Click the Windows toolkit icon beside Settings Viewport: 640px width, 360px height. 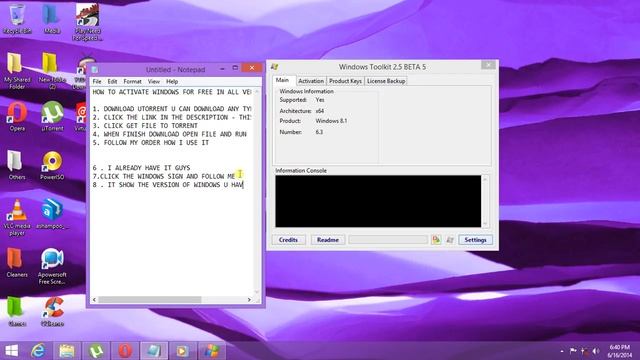(x=450, y=240)
